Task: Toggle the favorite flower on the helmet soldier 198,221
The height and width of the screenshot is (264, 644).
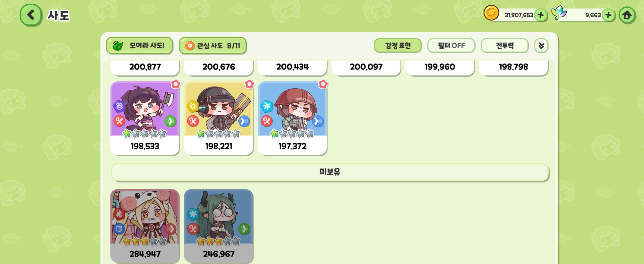Action: pos(249,84)
